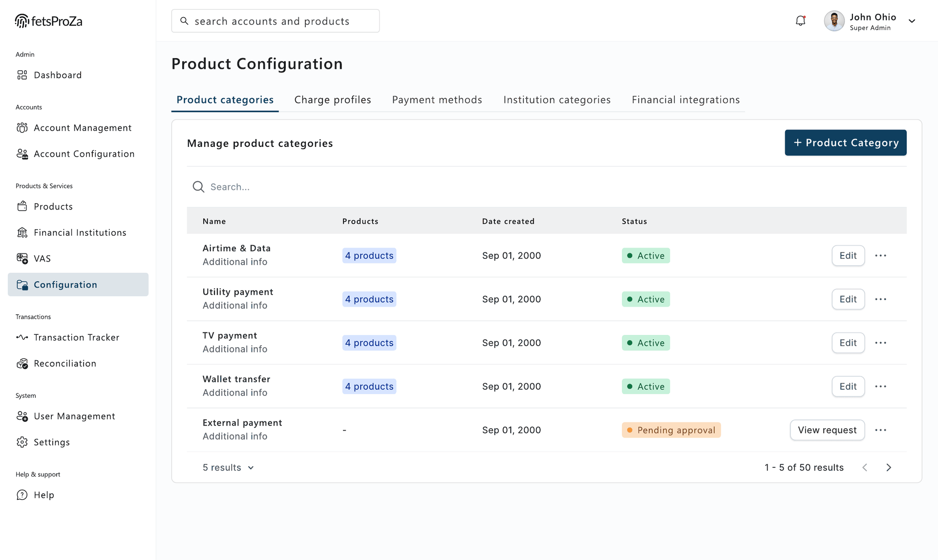The height and width of the screenshot is (560, 938).
Task: Open more options for External payment row
Action: [x=880, y=430]
